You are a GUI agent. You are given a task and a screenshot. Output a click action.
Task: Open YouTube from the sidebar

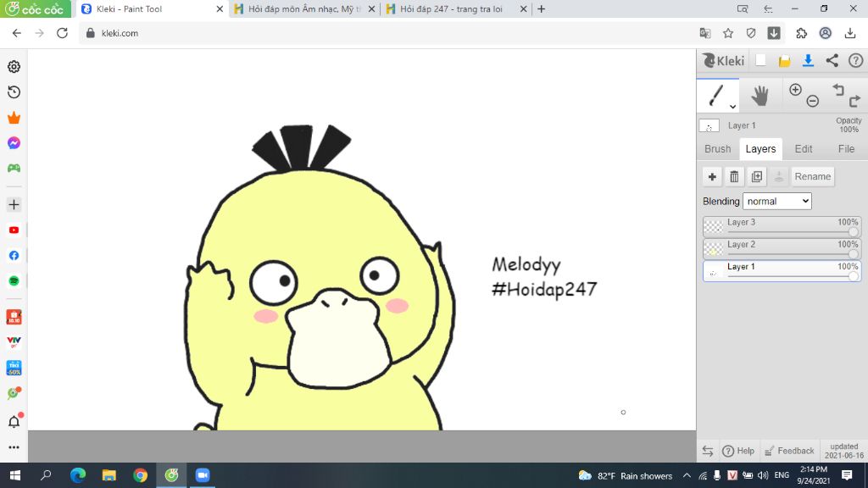[x=14, y=230]
